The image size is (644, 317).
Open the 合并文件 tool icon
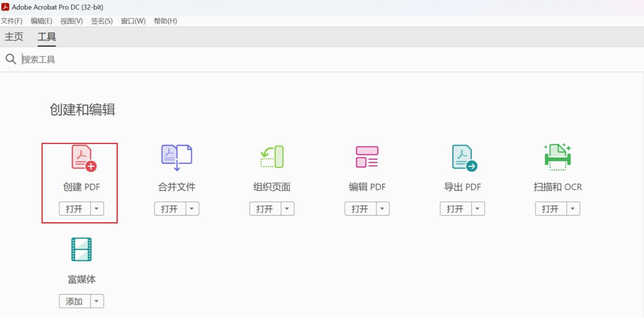point(176,157)
